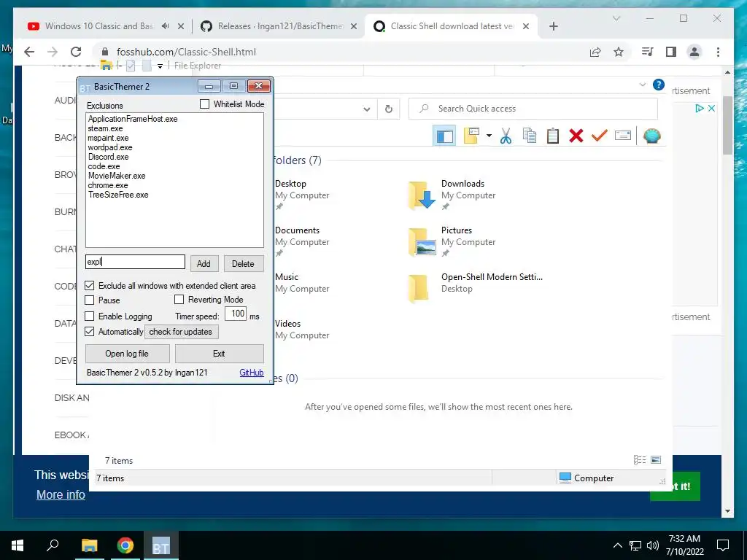Click the Pictures folder icon
747x560 pixels.
tap(421, 241)
